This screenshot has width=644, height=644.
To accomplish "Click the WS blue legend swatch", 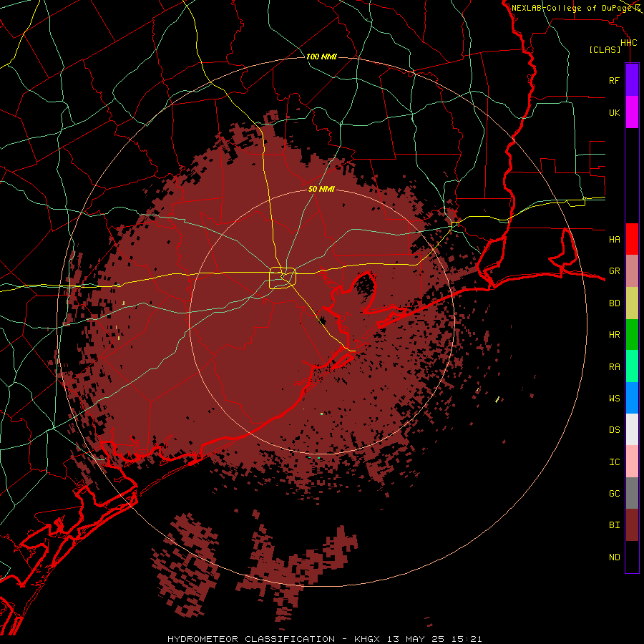I will click(632, 398).
